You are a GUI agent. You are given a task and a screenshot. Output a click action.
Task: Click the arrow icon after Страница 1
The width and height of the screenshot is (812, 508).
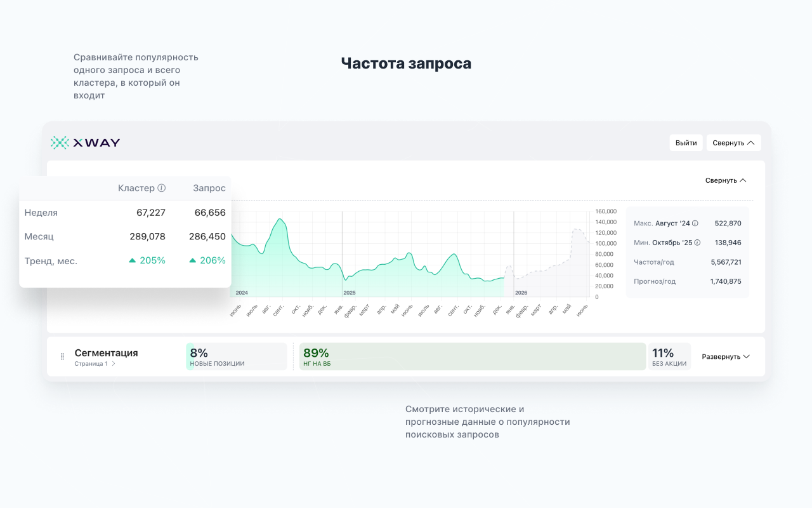tap(113, 364)
